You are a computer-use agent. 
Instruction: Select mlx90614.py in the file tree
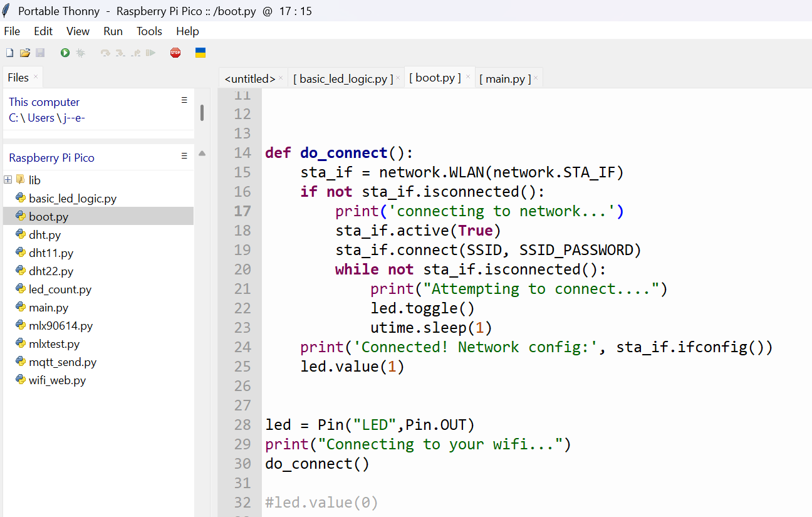point(61,325)
